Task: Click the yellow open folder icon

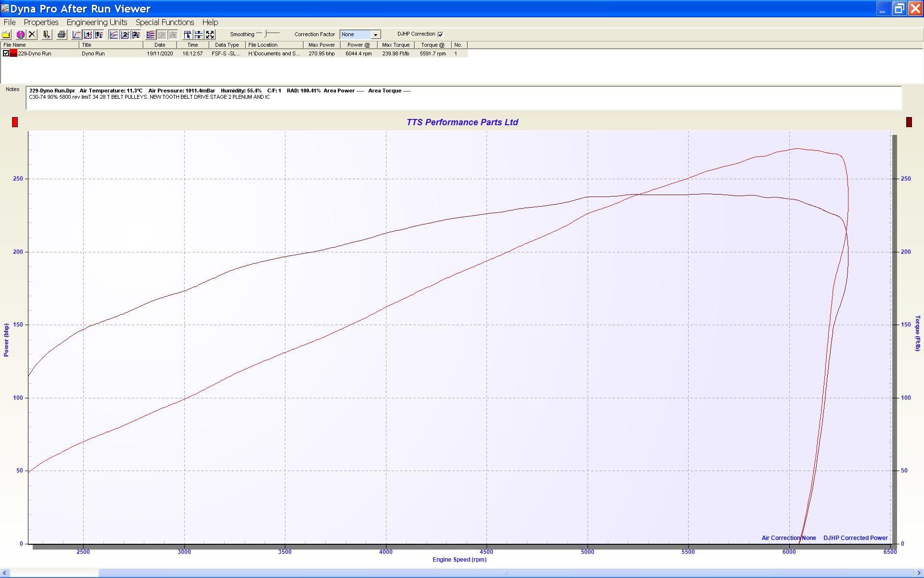Action: (x=6, y=35)
